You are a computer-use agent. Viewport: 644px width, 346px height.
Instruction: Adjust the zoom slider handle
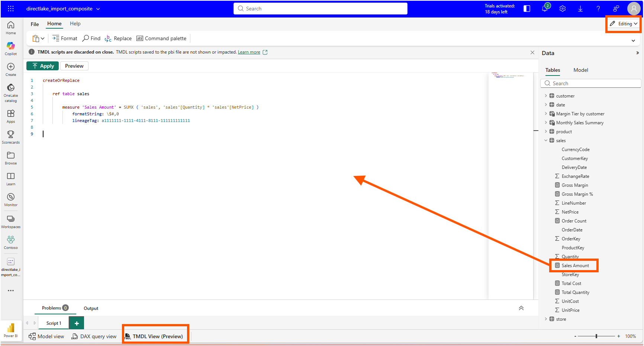(596, 336)
